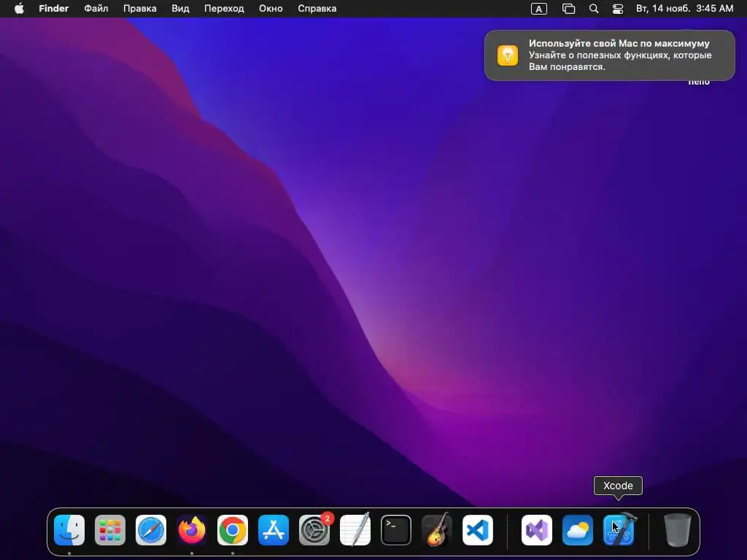
Task: Launch Safari from the Dock
Action: coord(151,530)
